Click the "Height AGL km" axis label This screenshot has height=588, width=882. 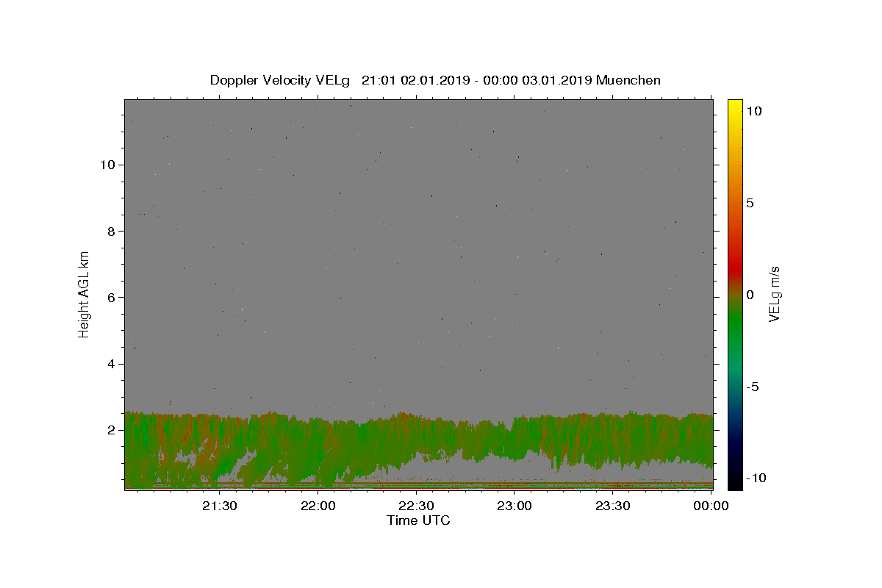coord(85,294)
